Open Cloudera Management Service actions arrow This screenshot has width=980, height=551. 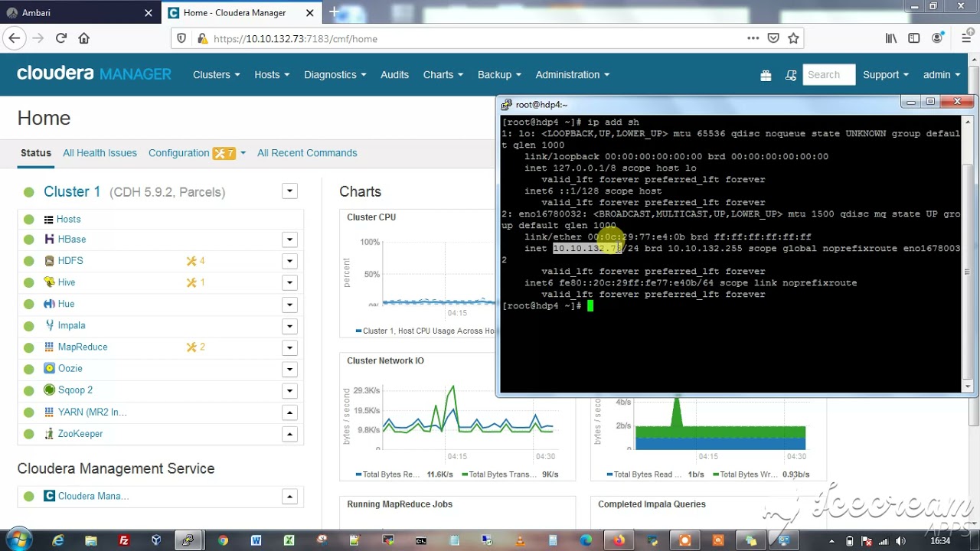pos(289,496)
